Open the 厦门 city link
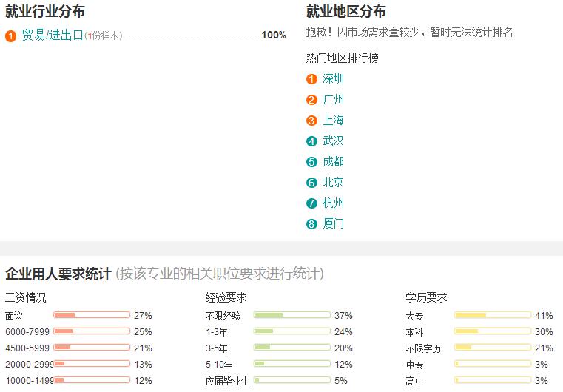 pyautogui.click(x=333, y=224)
